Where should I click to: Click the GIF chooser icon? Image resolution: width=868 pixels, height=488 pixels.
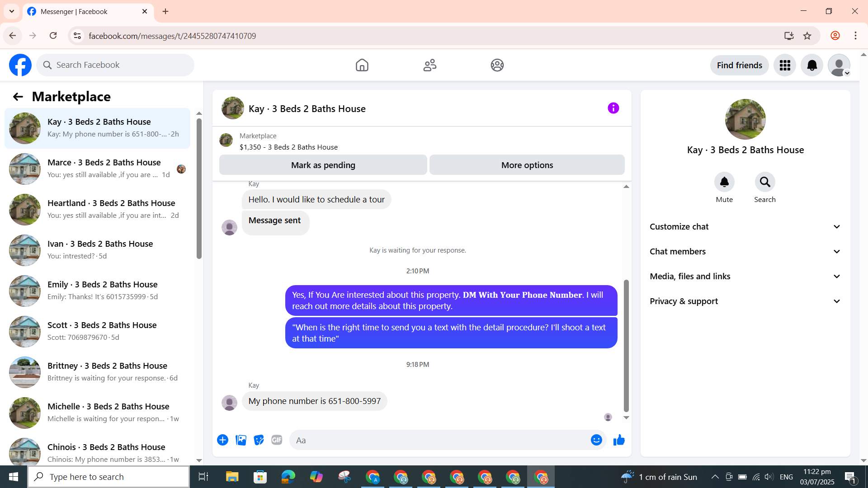[277, 440]
